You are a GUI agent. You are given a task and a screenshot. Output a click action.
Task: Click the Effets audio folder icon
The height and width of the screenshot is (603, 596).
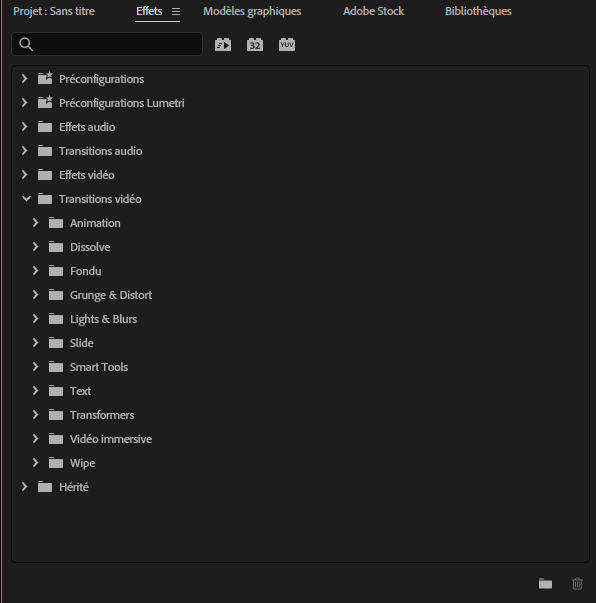coord(45,127)
